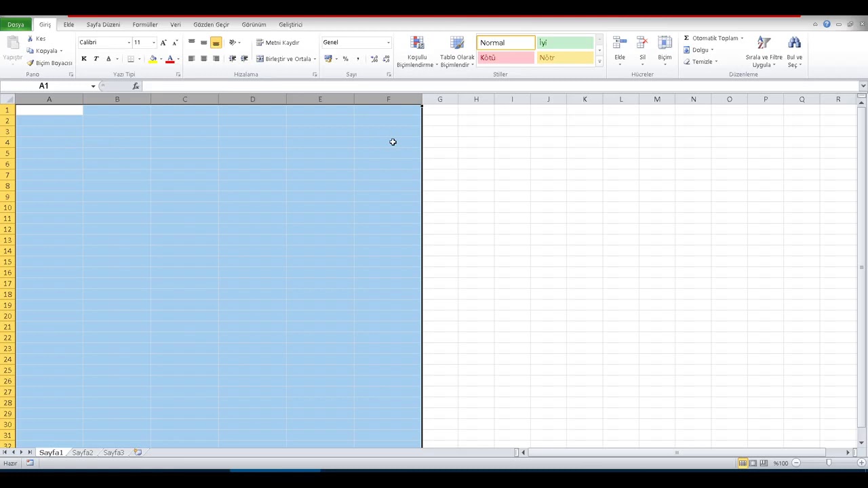
Task: Expand the Kopyala dropdown arrow
Action: click(61, 51)
